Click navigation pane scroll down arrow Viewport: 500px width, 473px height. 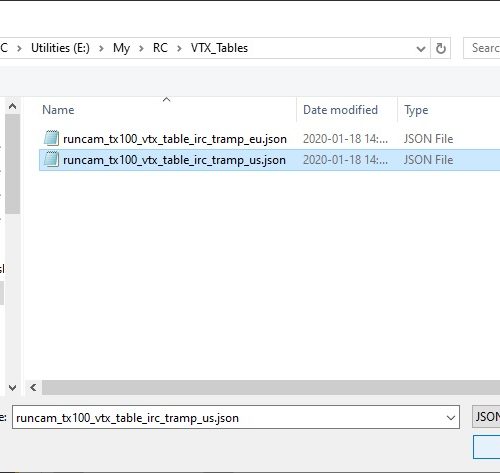click(13, 388)
